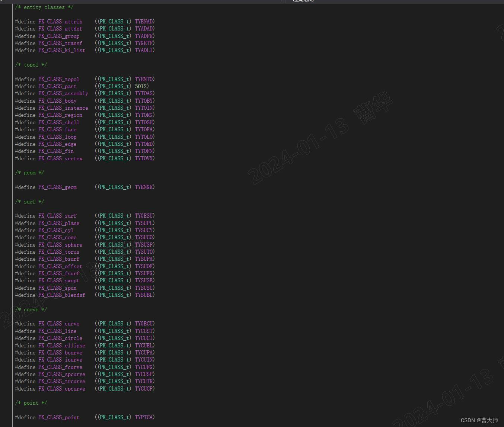
Task: Select the PK_CLASS_topol macro name
Action: point(59,79)
